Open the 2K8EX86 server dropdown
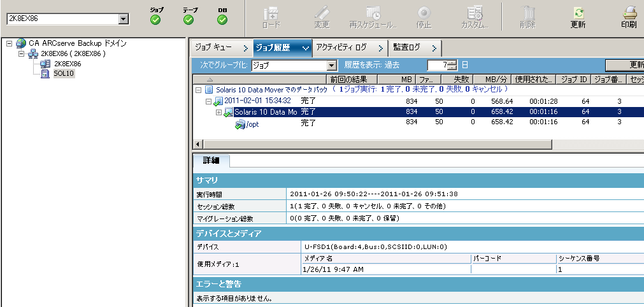Screen dimensions: 644x307 (x=124, y=19)
